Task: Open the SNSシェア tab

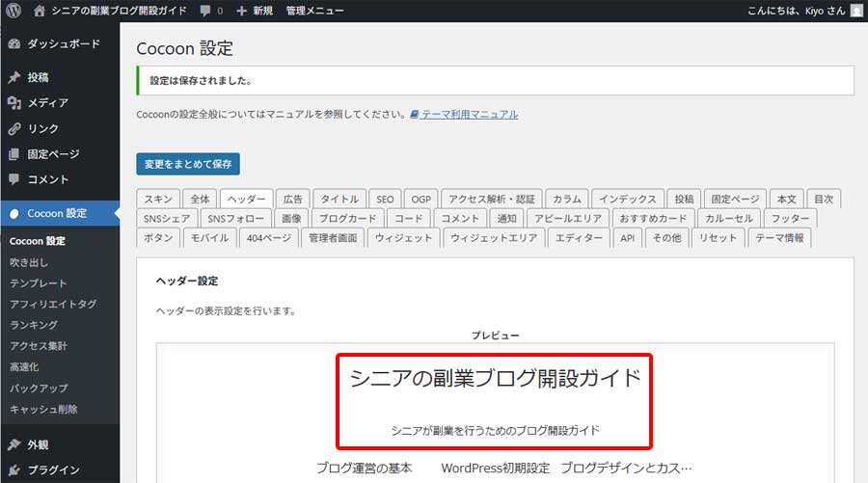Action: pyautogui.click(x=167, y=219)
